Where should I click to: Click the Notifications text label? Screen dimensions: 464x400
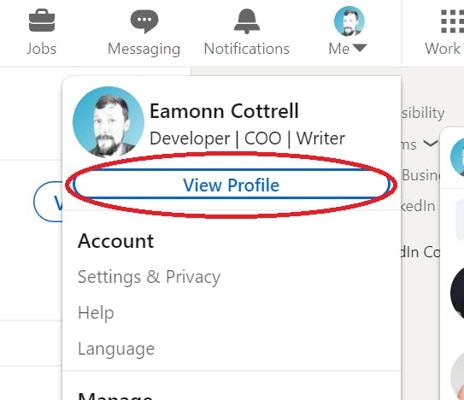247,49
